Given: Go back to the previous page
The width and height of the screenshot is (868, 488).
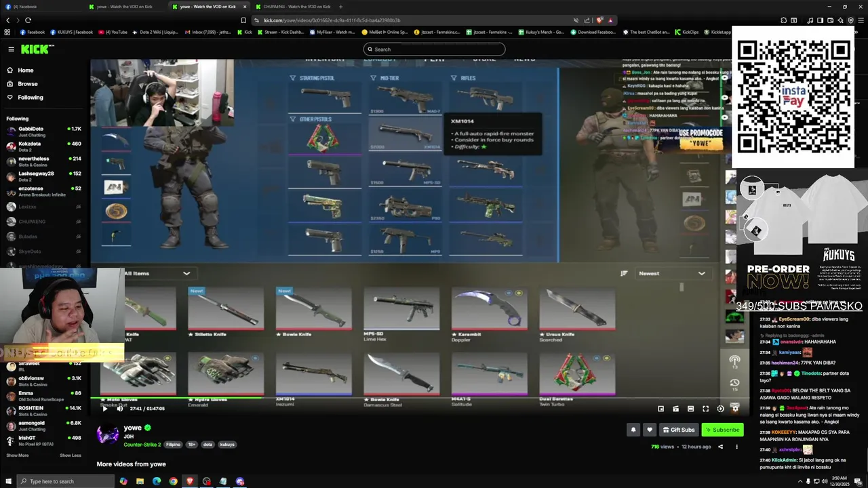Looking at the screenshot, I should 7,20.
